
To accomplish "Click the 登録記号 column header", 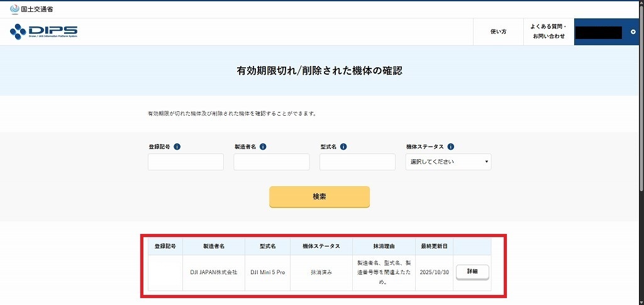I will (x=165, y=246).
